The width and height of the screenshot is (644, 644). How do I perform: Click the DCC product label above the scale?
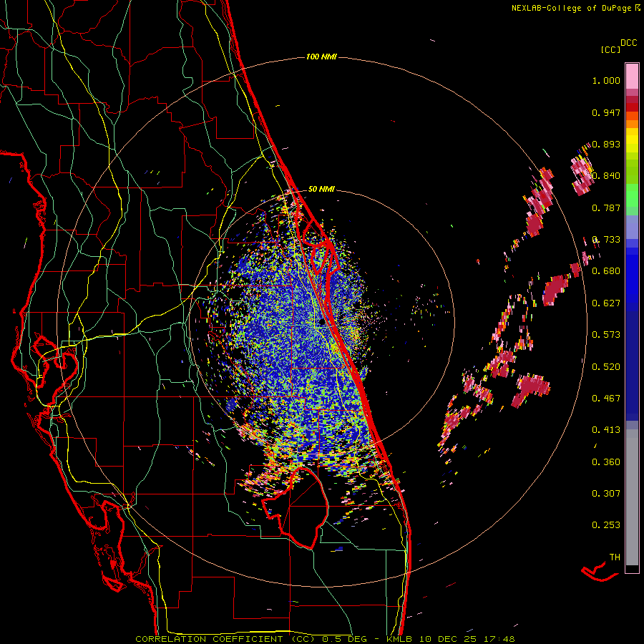628,43
